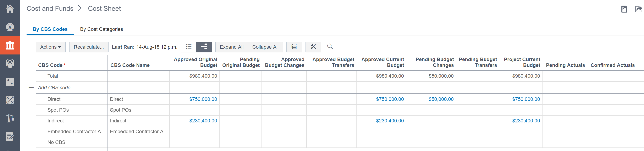Image resolution: width=644 pixels, height=151 pixels.
Task: Switch to hierarchical tree view
Action: [x=204, y=47]
